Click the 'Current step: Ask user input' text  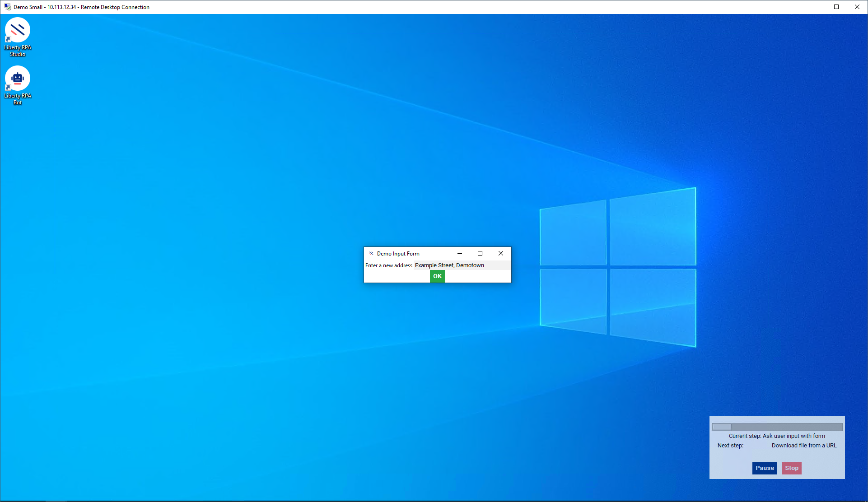coord(777,436)
